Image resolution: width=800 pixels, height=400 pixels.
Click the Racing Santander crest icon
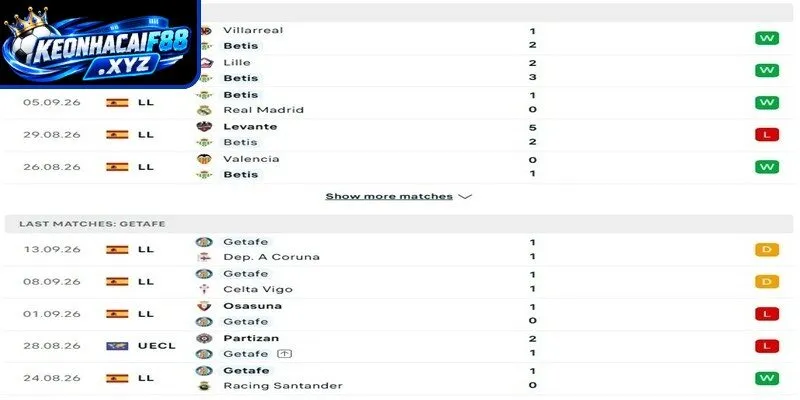204,386
